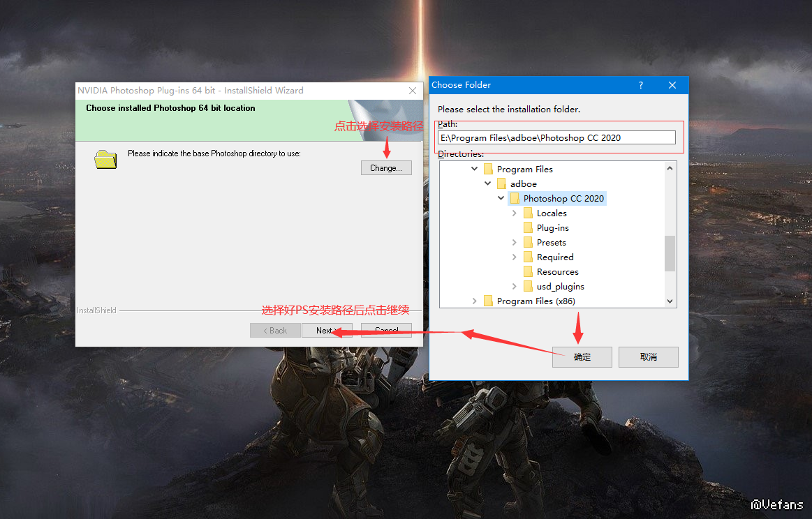Click the Cancel button in the wizard
Viewport: 812px width, 519px height.
[386, 330]
